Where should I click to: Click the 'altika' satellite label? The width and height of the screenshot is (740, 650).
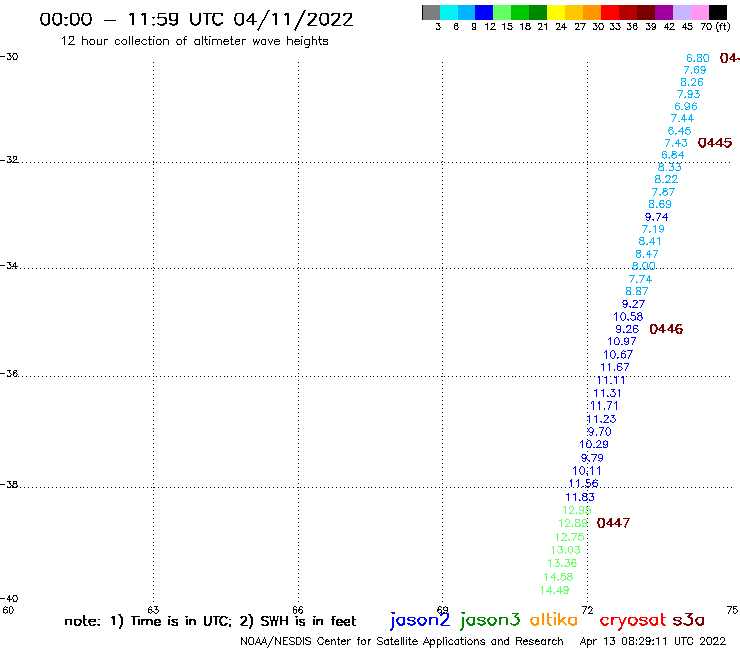[x=554, y=620]
